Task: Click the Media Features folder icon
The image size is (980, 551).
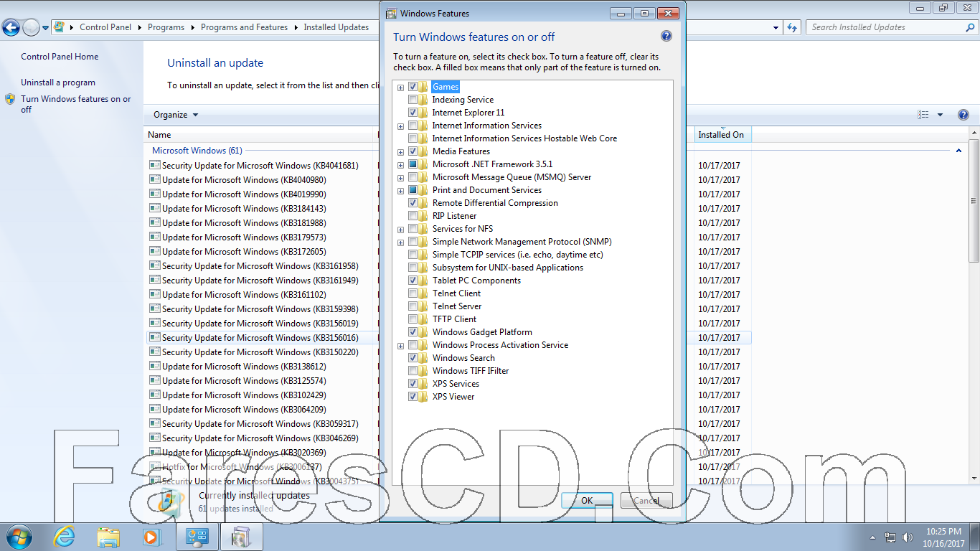Action: coord(424,151)
